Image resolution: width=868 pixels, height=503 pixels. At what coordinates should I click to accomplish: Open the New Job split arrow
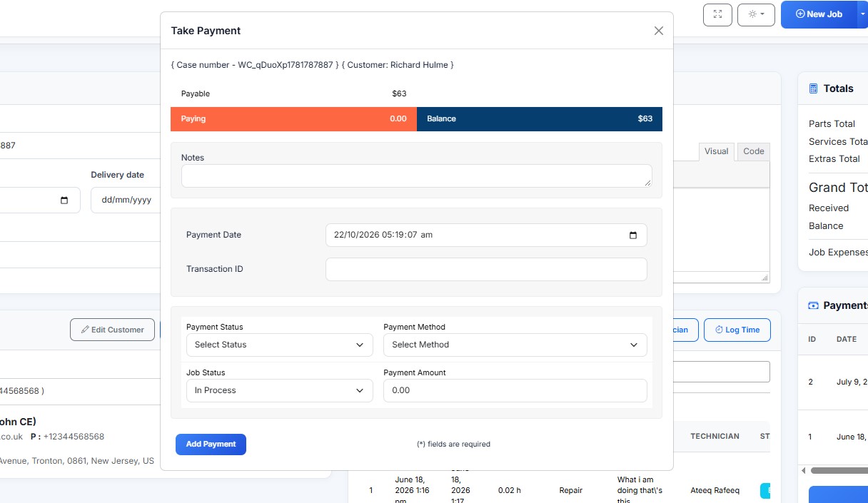point(862,14)
